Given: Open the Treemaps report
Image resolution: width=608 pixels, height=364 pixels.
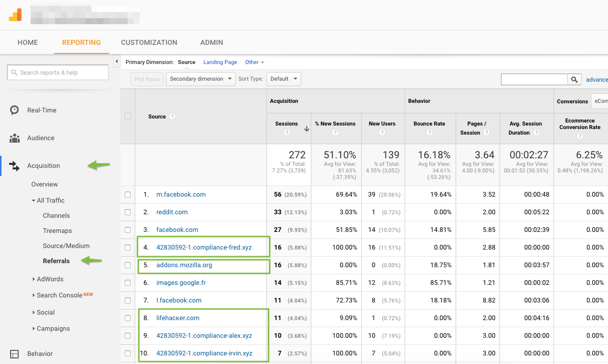Looking at the screenshot, I should (58, 231).
